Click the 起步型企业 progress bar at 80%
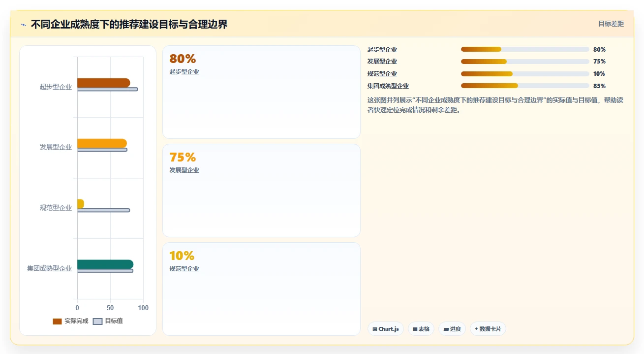The image size is (644, 354). pos(525,49)
